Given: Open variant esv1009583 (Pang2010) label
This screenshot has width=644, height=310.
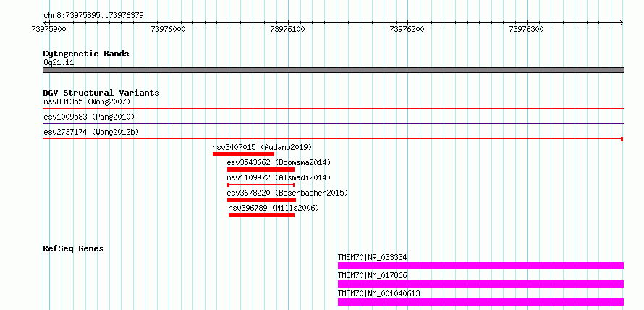Looking at the screenshot, I should [x=89, y=117].
